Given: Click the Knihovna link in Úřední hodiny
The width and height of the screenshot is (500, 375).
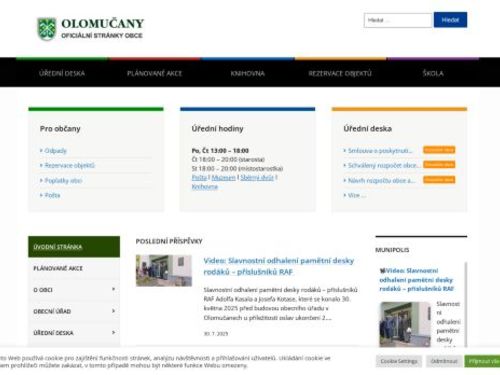Looking at the screenshot, I should (x=205, y=187).
